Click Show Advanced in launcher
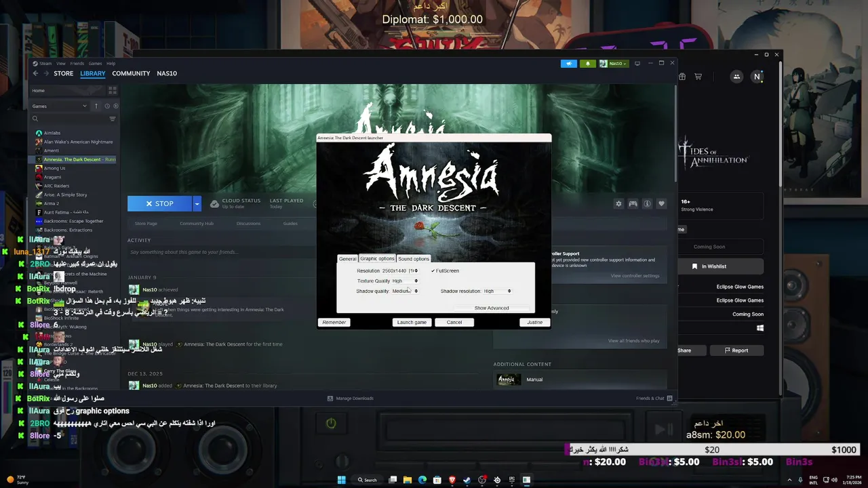868x488 pixels. click(x=492, y=308)
